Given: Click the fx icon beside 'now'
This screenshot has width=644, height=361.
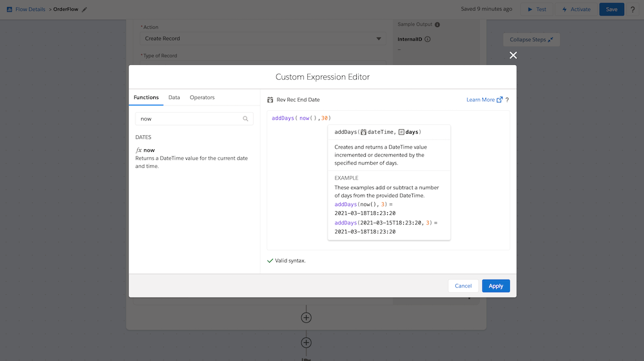Looking at the screenshot, I should point(139,150).
